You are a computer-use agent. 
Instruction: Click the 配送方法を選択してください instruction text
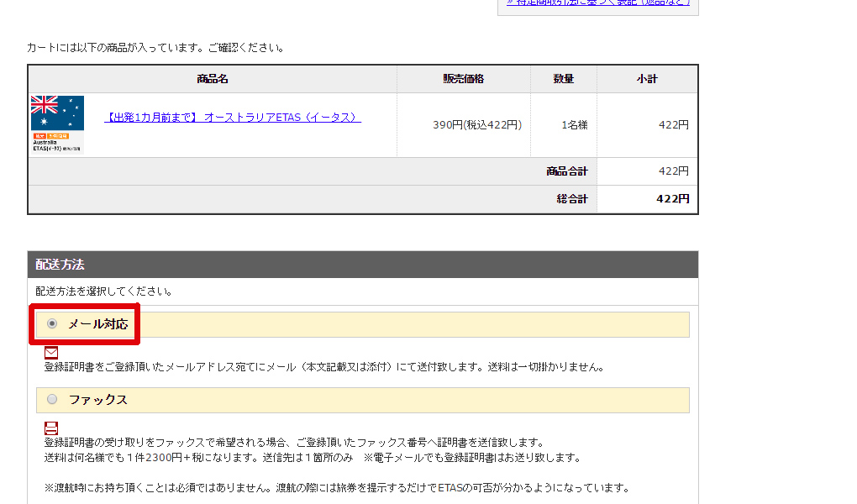tap(104, 291)
